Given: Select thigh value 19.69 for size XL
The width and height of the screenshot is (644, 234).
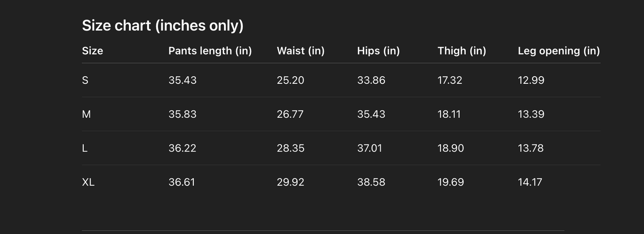Looking at the screenshot, I should click(451, 182).
